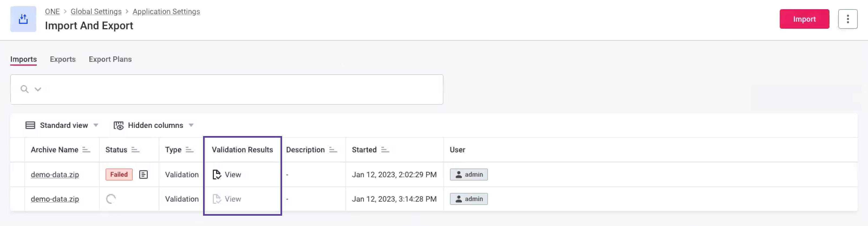Screen dimensions: 868x226
Task: Select the admin user chip icon on the first row
Action: [x=459, y=175]
